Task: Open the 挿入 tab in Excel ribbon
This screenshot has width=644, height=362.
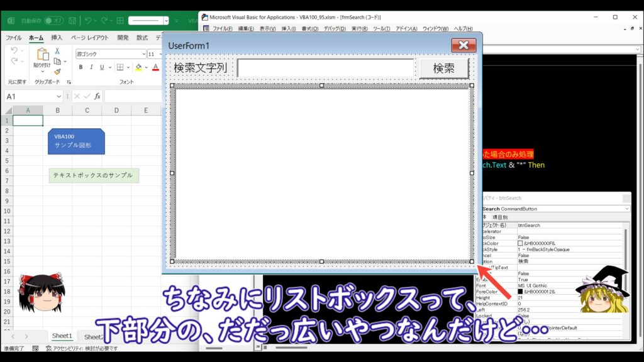Action: [x=57, y=38]
